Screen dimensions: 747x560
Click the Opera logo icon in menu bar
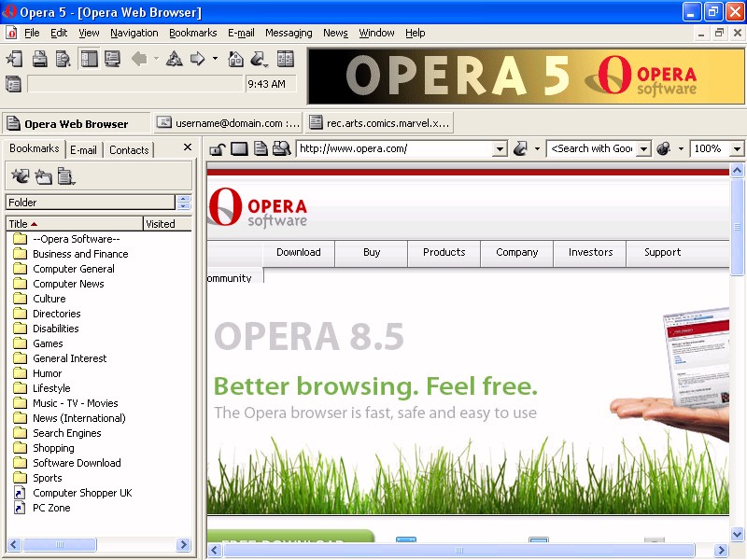tap(11, 33)
